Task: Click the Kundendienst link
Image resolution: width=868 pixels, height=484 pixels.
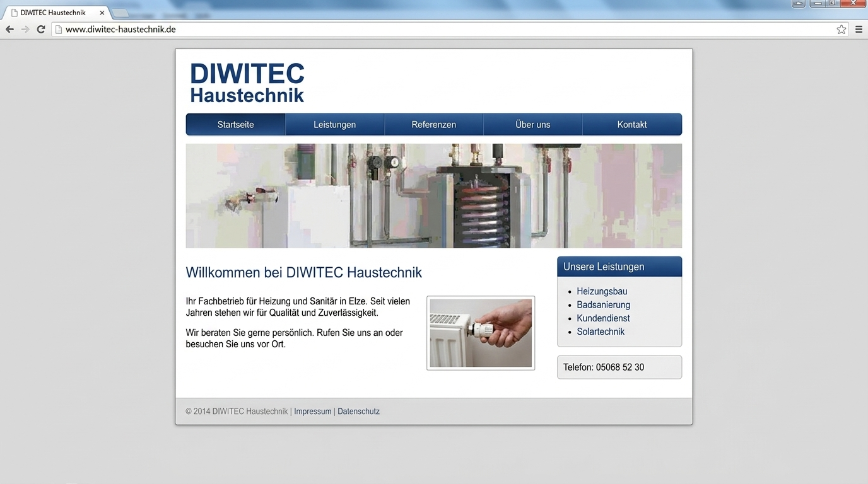Action: point(603,318)
